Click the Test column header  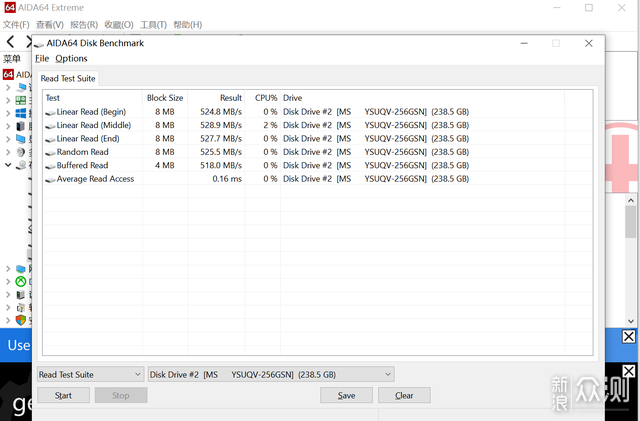pyautogui.click(x=93, y=98)
